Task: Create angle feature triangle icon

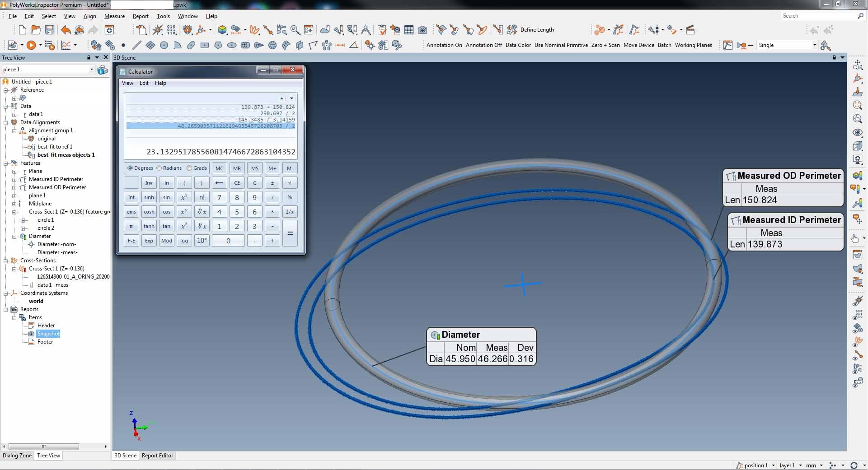Action: tap(354, 45)
